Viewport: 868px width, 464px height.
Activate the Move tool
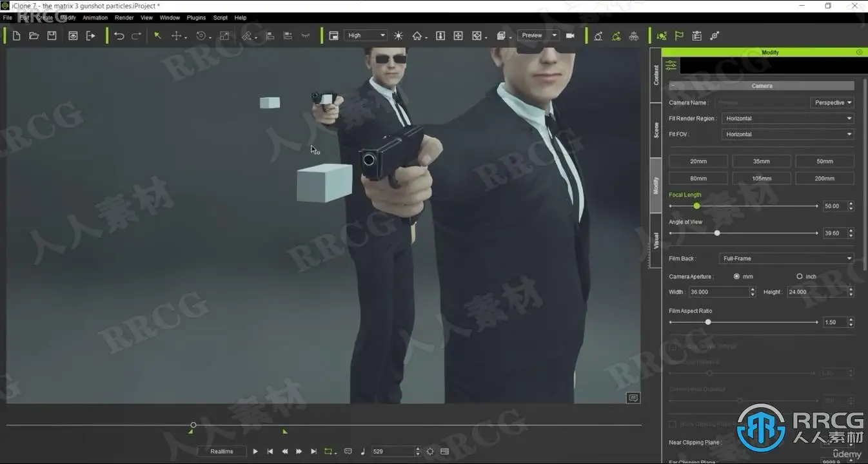pos(176,36)
